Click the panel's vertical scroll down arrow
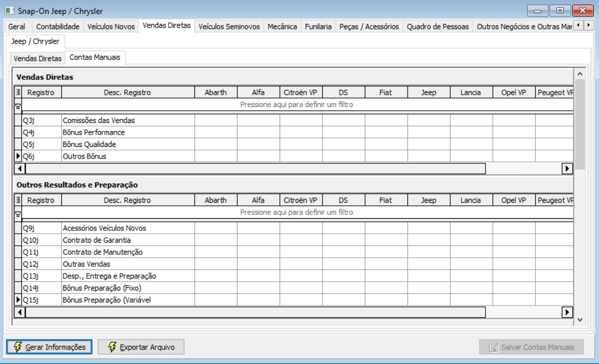 pos(580,320)
